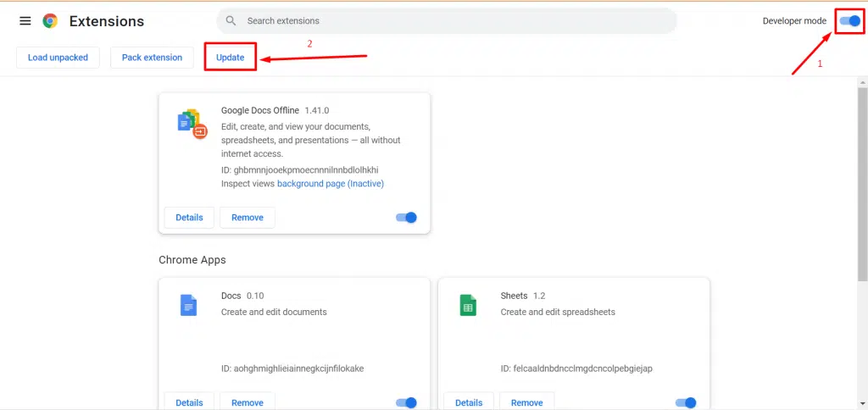The image size is (868, 410).
Task: Click Load unpacked button
Action: point(58,58)
